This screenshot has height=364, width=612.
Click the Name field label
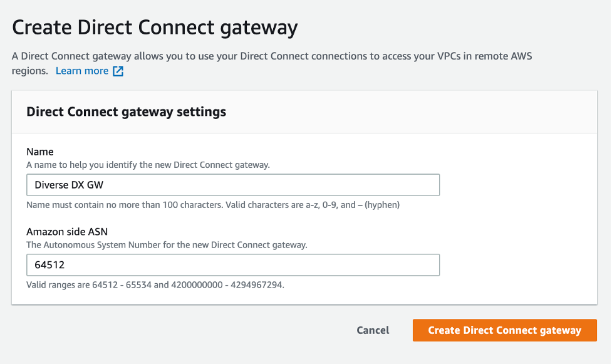[40, 152]
